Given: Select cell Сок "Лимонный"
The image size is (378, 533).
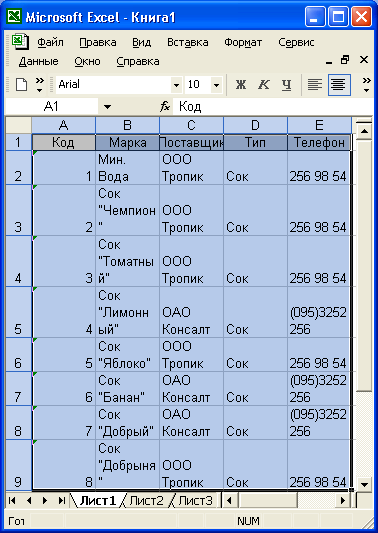Looking at the screenshot, I should [x=127, y=312].
